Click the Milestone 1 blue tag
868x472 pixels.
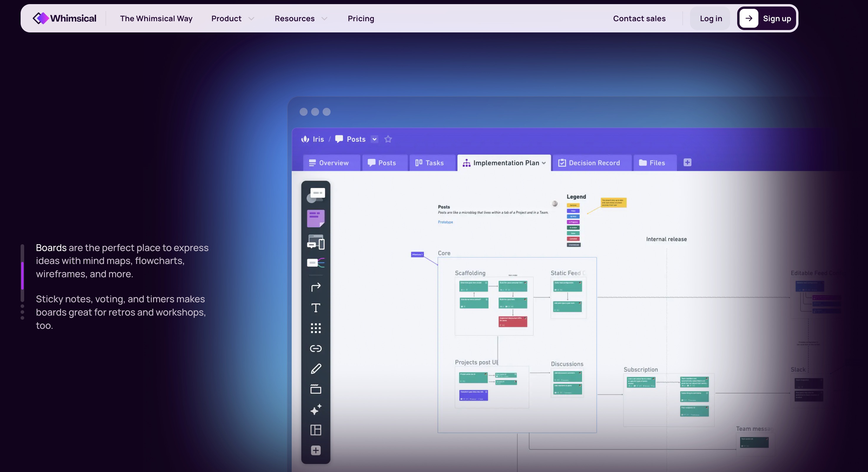[417, 254]
